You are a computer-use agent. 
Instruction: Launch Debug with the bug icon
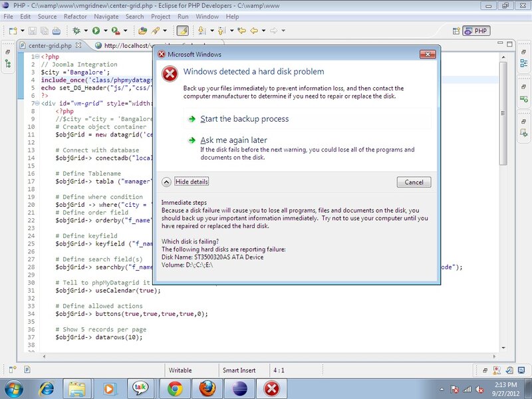pos(76,31)
